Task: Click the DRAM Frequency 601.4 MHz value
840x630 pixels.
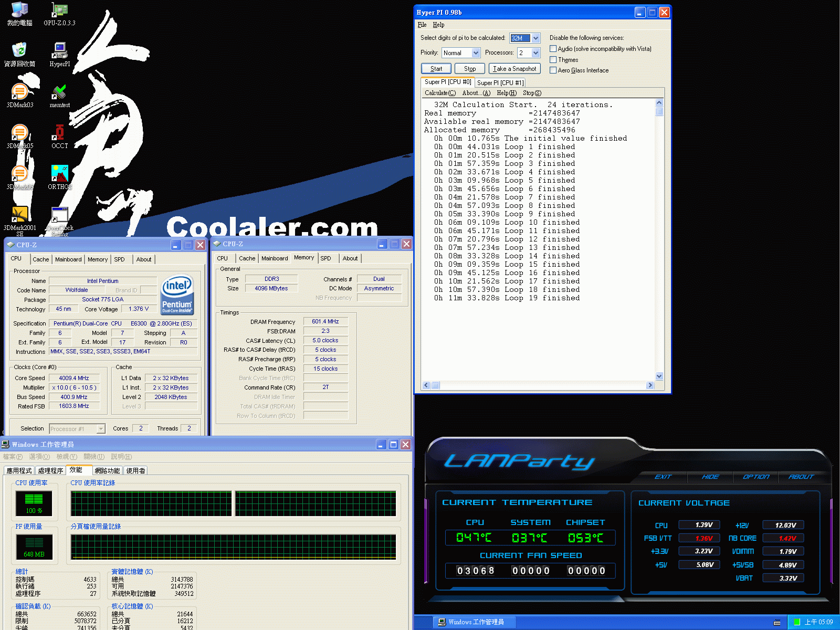Action: 325,321
